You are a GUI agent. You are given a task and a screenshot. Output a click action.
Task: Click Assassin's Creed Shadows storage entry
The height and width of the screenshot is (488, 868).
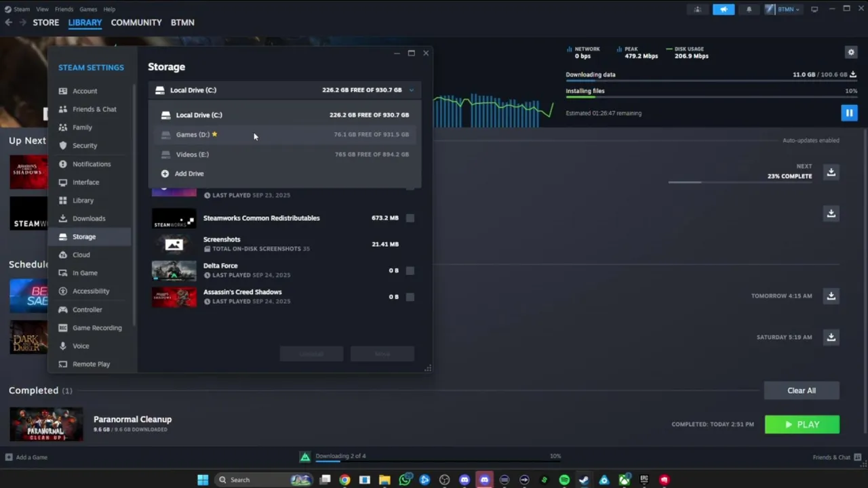pos(283,297)
